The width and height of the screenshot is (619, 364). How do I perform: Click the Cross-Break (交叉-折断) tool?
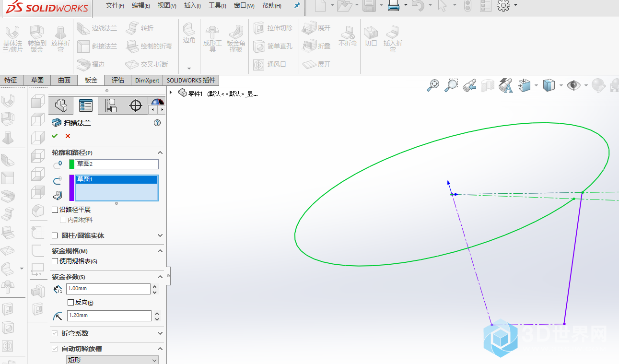click(147, 64)
